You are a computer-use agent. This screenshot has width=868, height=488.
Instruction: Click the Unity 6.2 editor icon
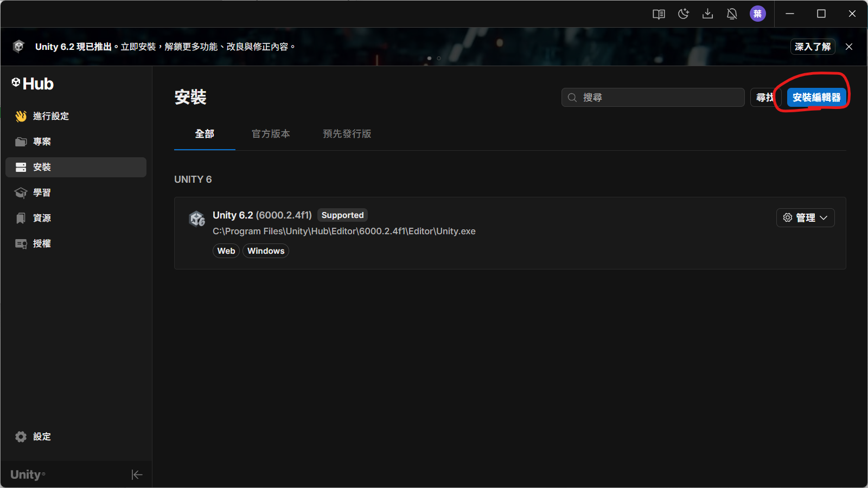[x=197, y=219]
